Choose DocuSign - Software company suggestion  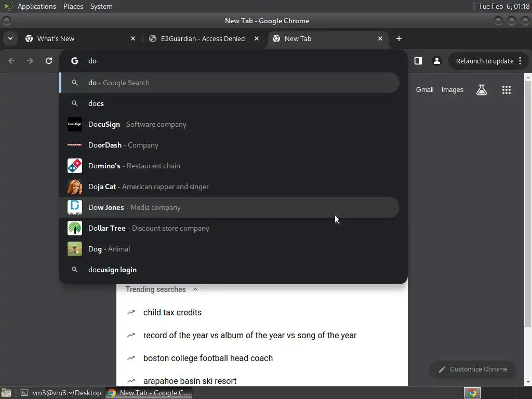pyautogui.click(x=229, y=124)
